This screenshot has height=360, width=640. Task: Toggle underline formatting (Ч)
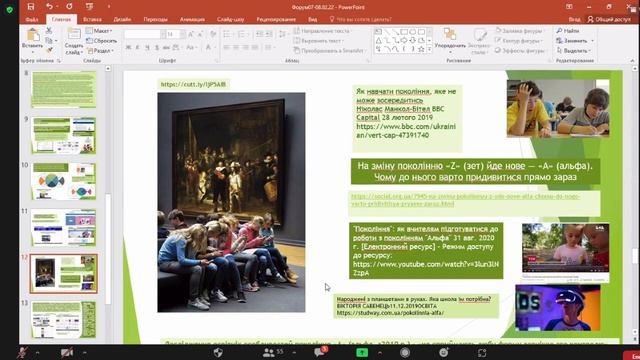147,48
